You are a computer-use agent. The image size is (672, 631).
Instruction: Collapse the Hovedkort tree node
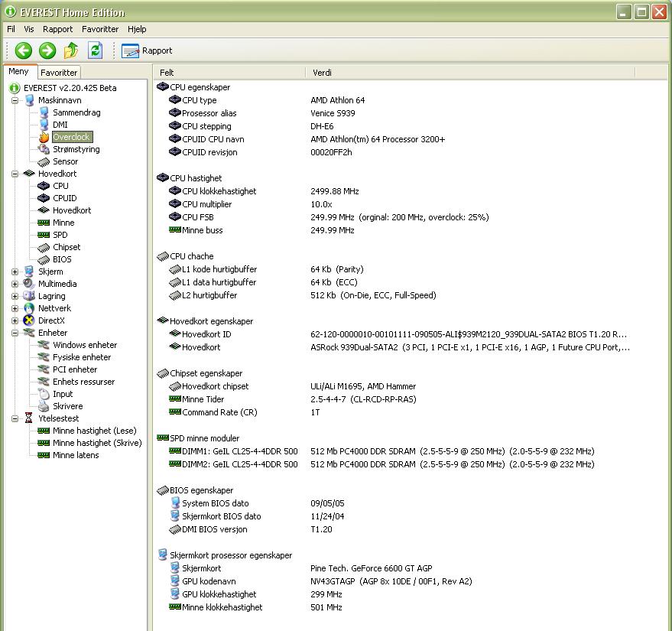click(x=15, y=174)
